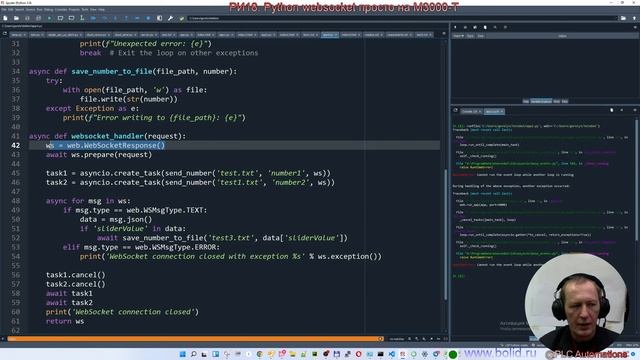
Task: Save the current file
Action: (27, 18)
